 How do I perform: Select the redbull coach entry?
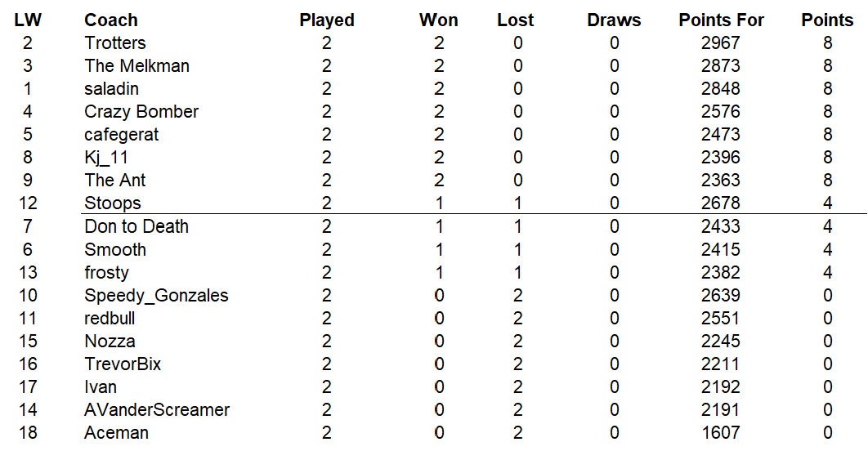point(110,318)
